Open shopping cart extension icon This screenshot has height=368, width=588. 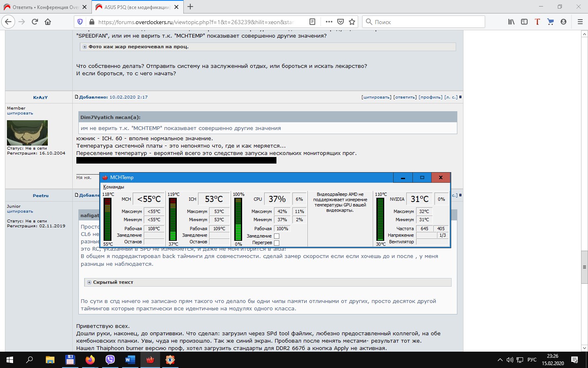(550, 22)
